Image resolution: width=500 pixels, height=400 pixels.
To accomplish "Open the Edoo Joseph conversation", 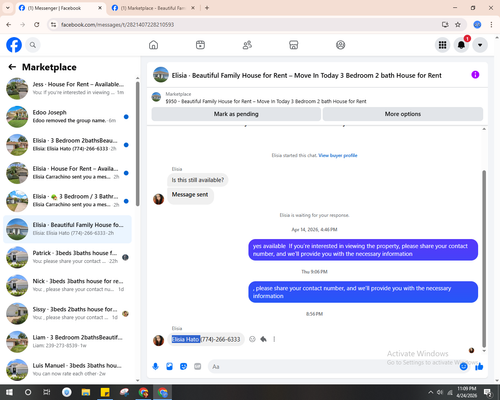I will 67,117.
